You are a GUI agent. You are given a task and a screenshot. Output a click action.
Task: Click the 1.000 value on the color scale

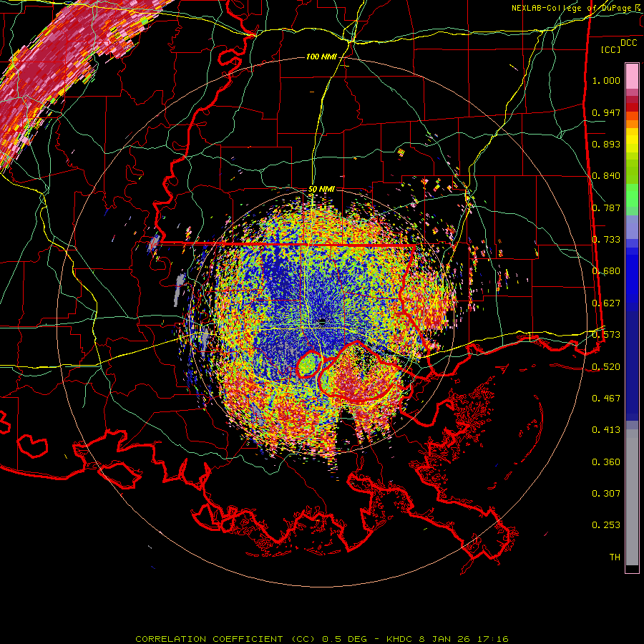tap(606, 80)
